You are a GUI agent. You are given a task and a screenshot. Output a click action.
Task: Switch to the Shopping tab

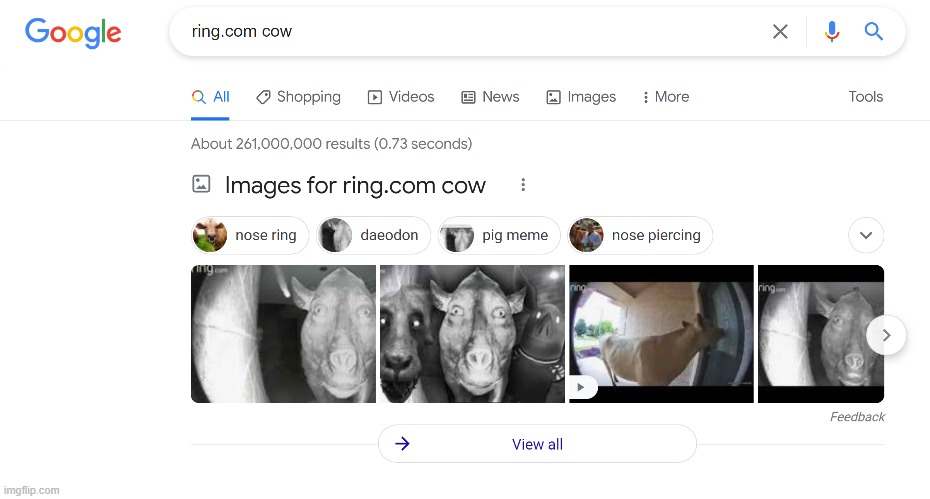pos(298,97)
